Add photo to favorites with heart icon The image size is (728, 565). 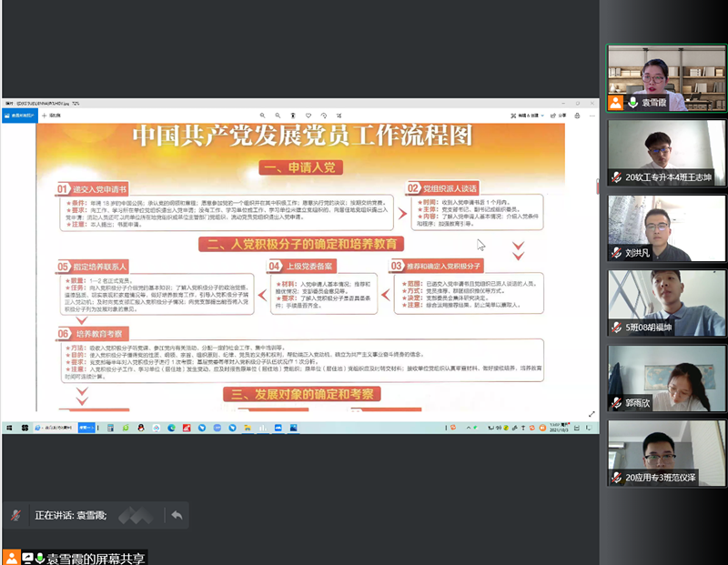tap(308, 116)
